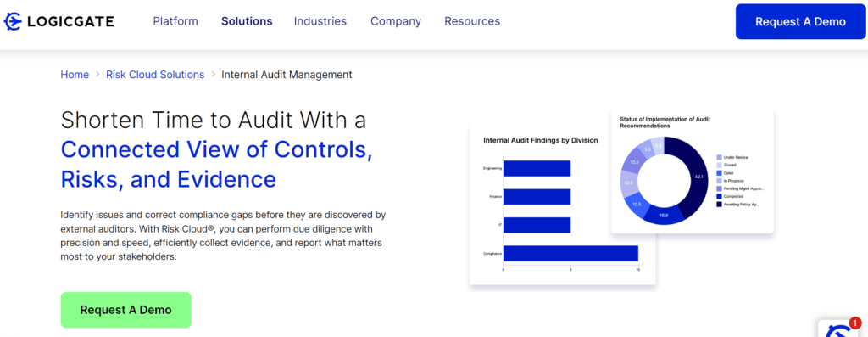This screenshot has width=868, height=337.
Task: Click the Engineering bar in the chart
Action: (537, 168)
